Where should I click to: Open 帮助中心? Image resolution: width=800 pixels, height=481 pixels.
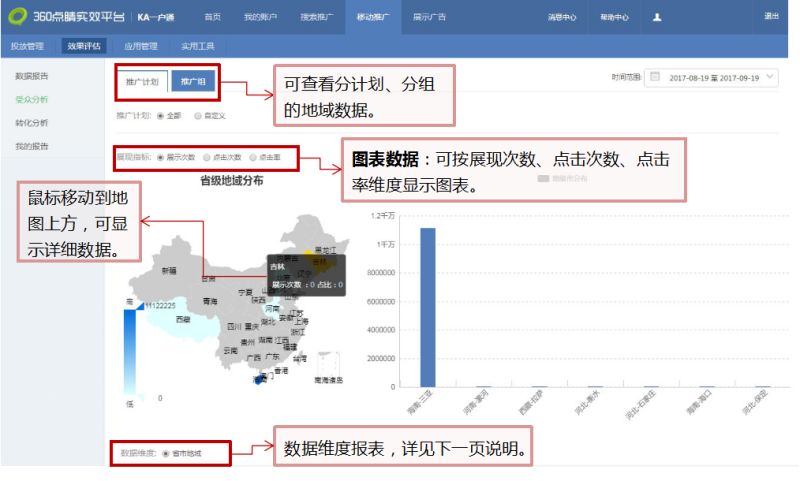pos(614,17)
